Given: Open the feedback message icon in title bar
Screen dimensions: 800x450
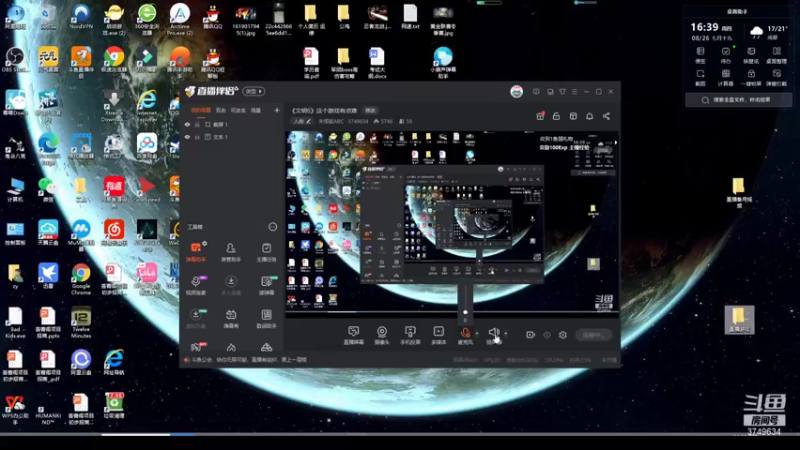Looking at the screenshot, I should pos(536,92).
